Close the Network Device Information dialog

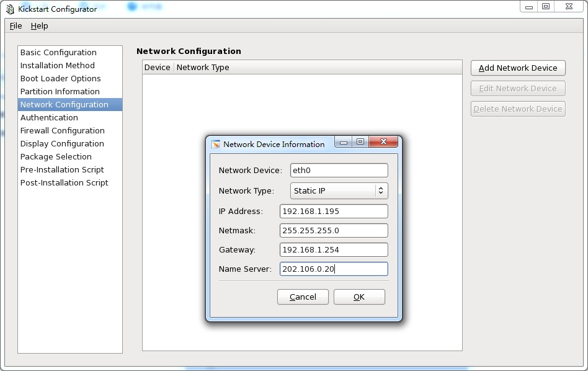coord(383,141)
